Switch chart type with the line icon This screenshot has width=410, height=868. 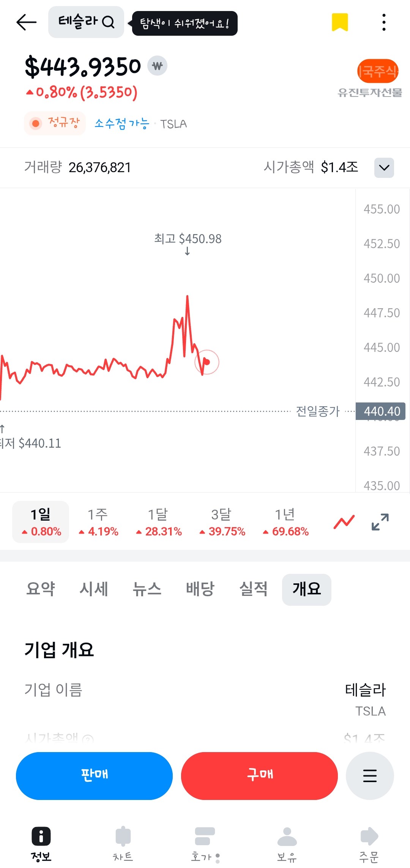click(344, 522)
